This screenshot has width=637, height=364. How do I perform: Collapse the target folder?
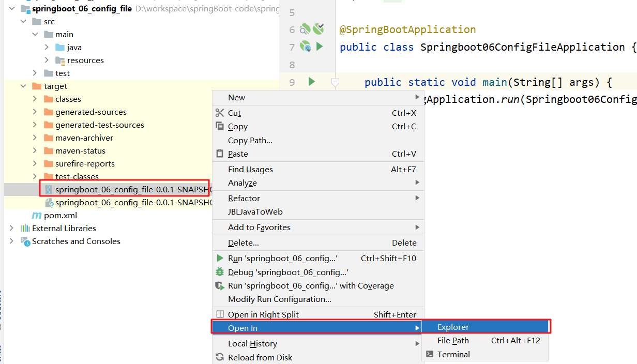(23, 86)
